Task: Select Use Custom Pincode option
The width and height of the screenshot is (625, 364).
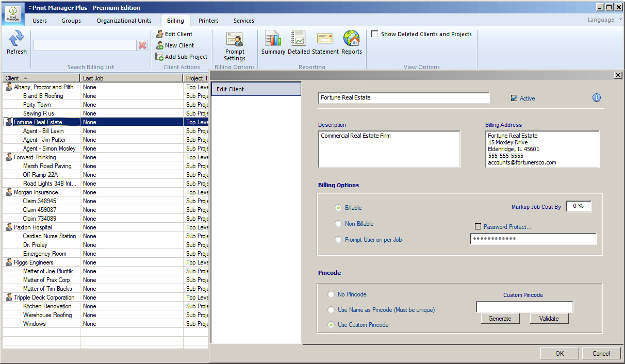Action: [x=331, y=325]
